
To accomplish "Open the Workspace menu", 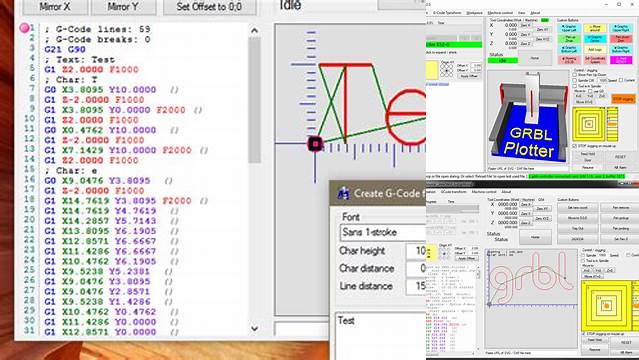I will click(x=474, y=13).
